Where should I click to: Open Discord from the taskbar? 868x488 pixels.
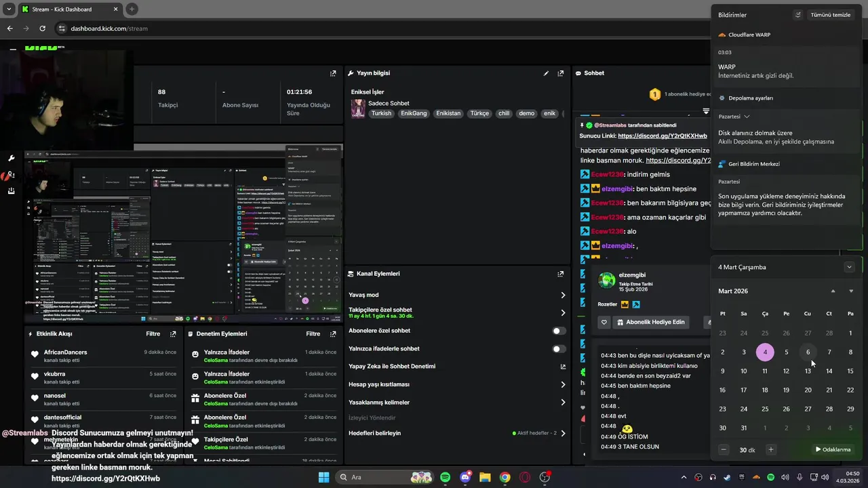click(465, 477)
